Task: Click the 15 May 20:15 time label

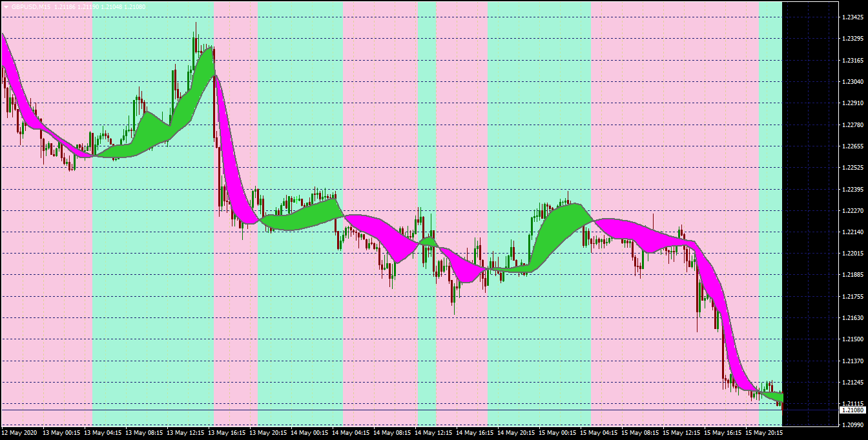Action: (765, 433)
